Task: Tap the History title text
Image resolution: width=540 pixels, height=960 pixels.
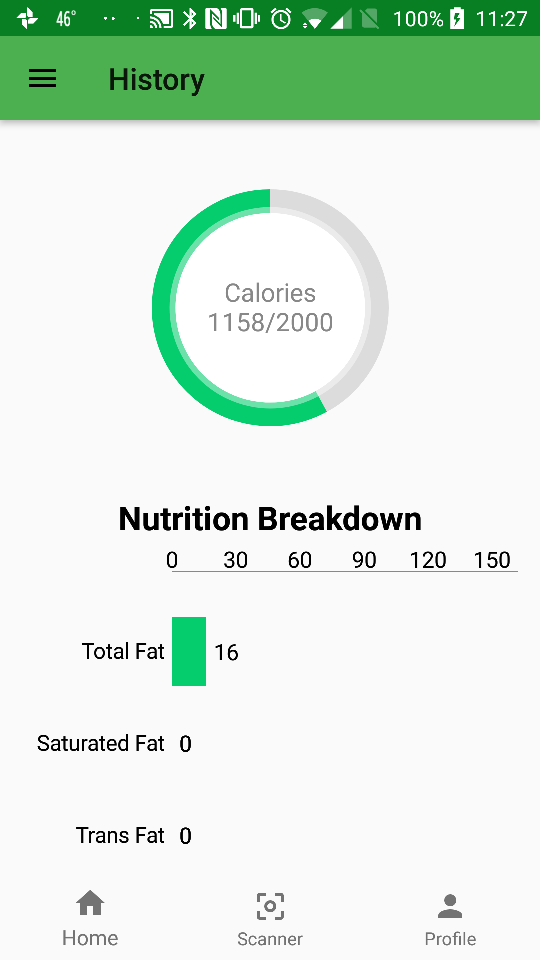Action: (157, 80)
